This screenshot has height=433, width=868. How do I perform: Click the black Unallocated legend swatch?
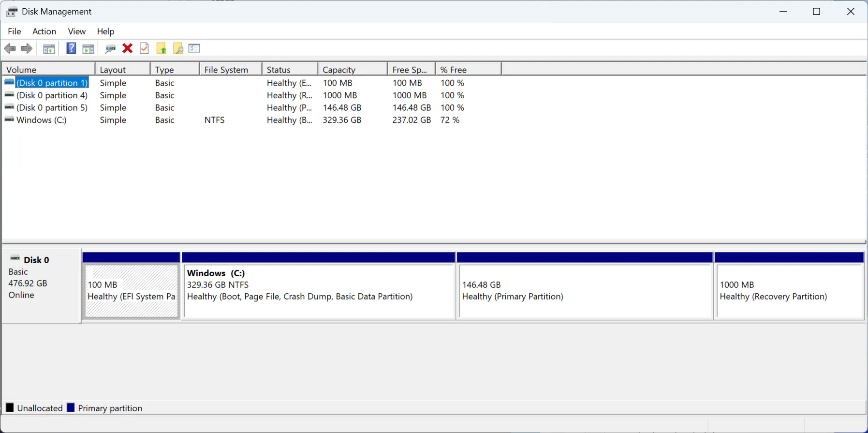click(x=10, y=407)
